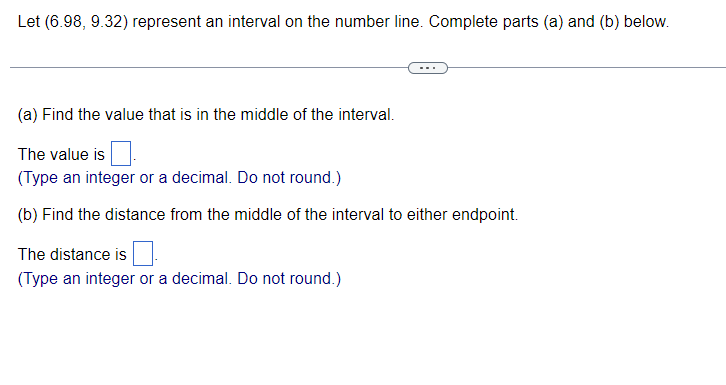Click the "Do not round" hint under part (a)
The width and height of the screenshot is (726, 385).
tap(289, 178)
